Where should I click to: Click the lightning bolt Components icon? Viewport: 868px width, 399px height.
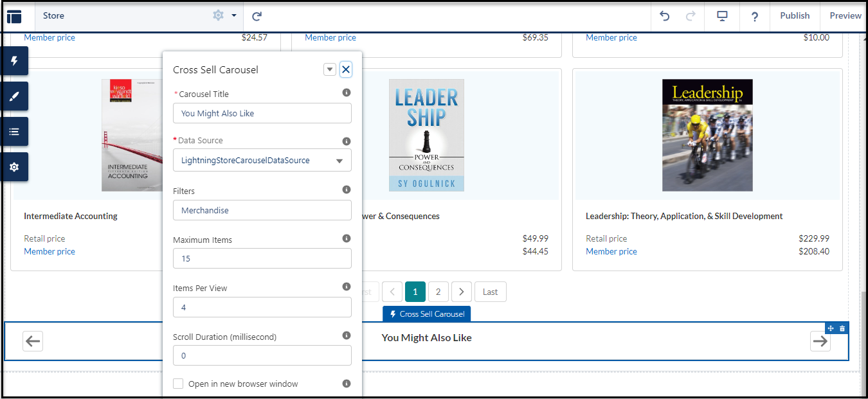(x=14, y=61)
